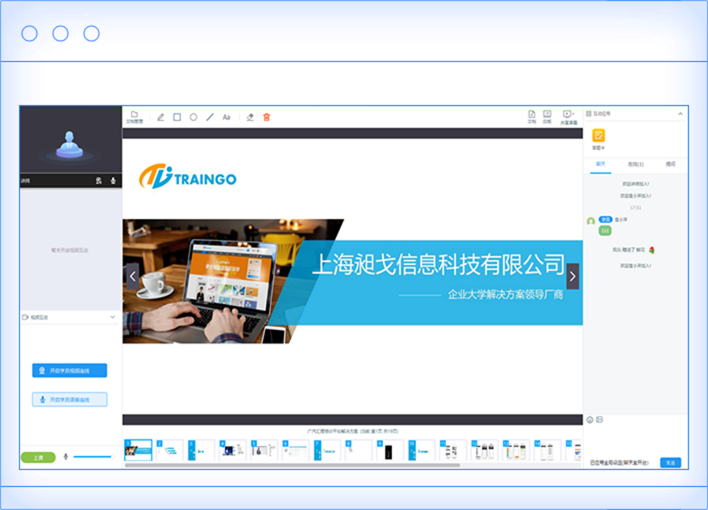Click the start student audio link button

[x=70, y=399]
